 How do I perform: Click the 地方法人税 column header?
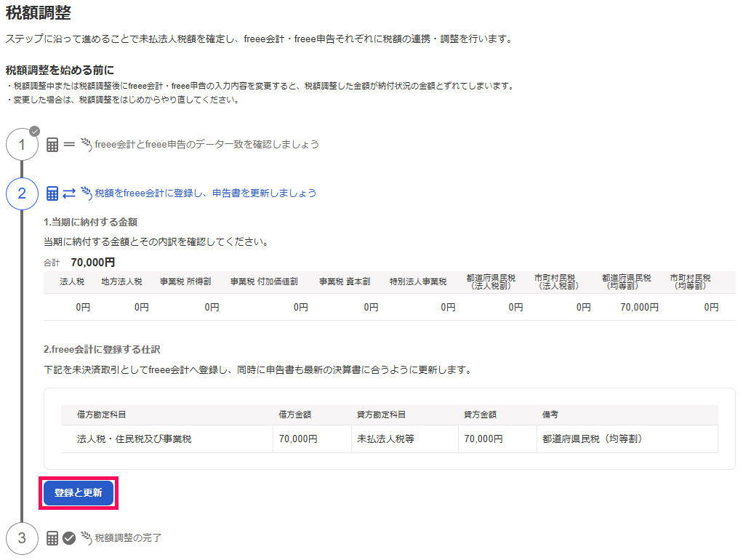click(x=122, y=281)
